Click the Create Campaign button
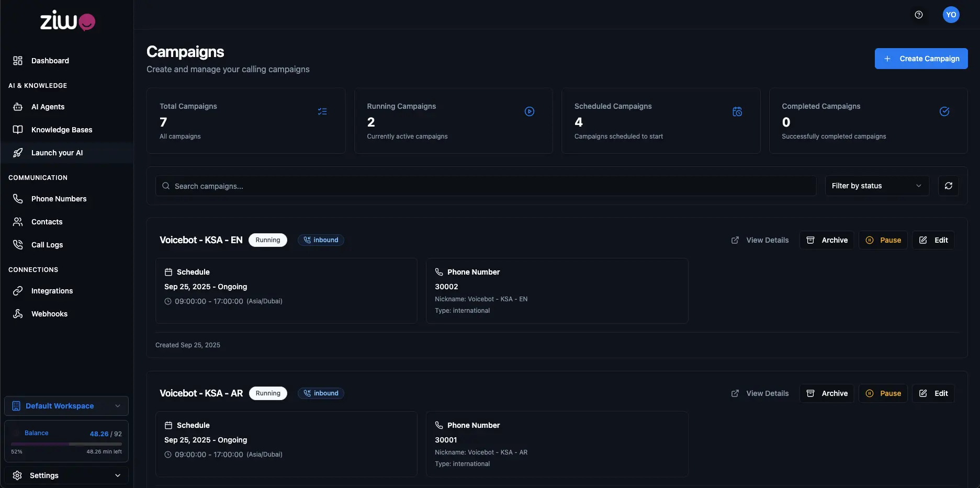The image size is (980, 488). [x=921, y=59]
